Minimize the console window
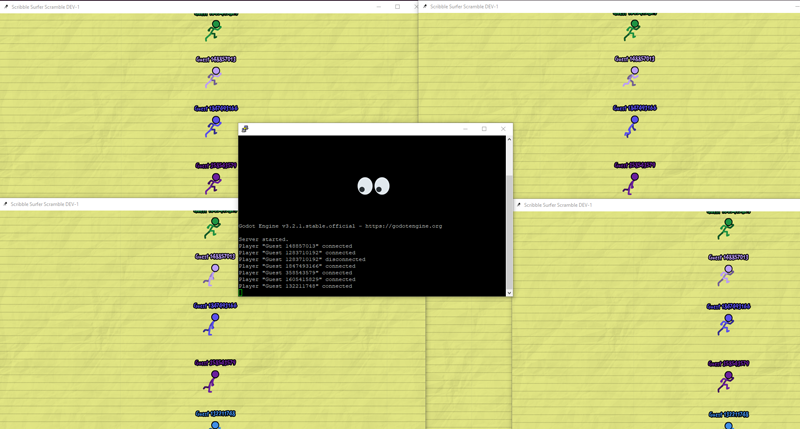Screen dimensions: 800x429 [x=465, y=129]
